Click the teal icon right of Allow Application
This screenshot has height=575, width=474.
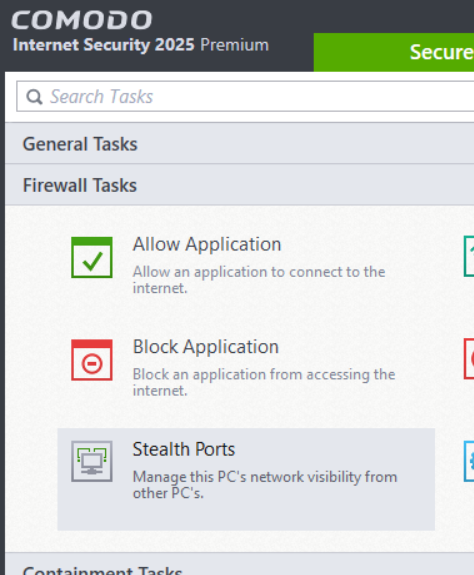(x=469, y=256)
